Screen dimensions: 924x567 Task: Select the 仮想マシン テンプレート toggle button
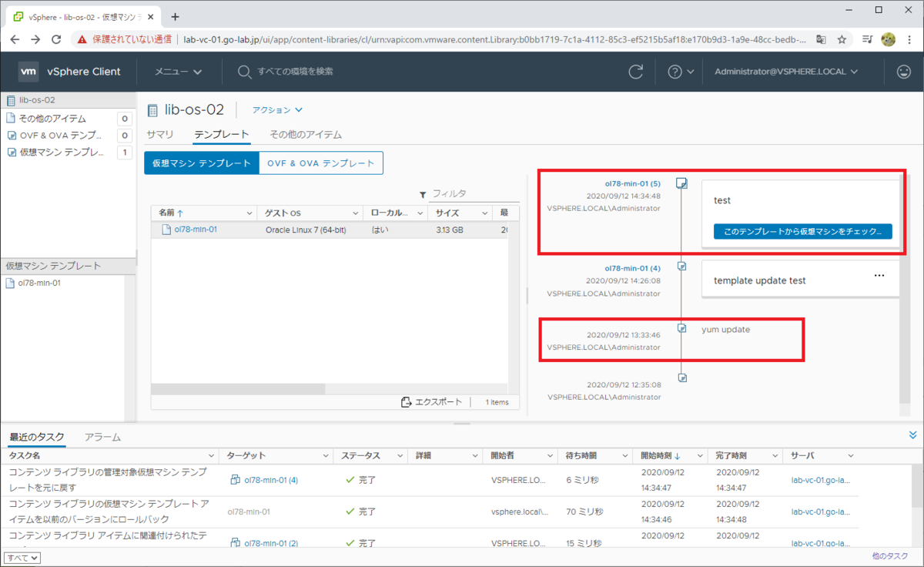202,163
